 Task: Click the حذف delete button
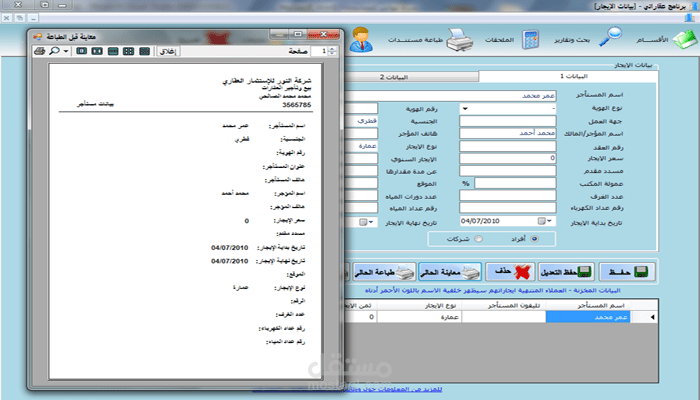(x=510, y=271)
